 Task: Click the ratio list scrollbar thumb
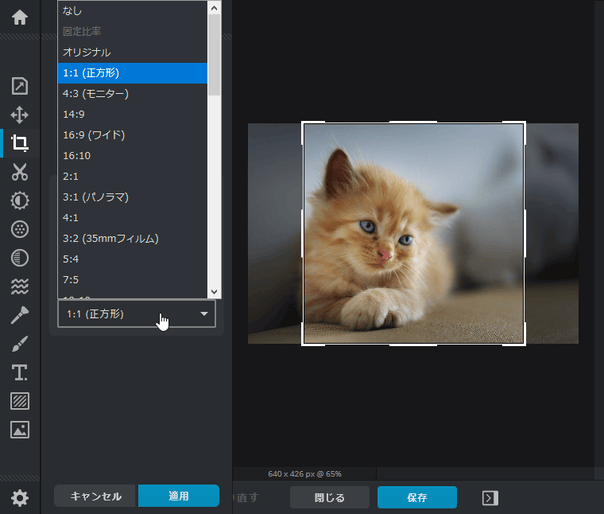(214, 55)
